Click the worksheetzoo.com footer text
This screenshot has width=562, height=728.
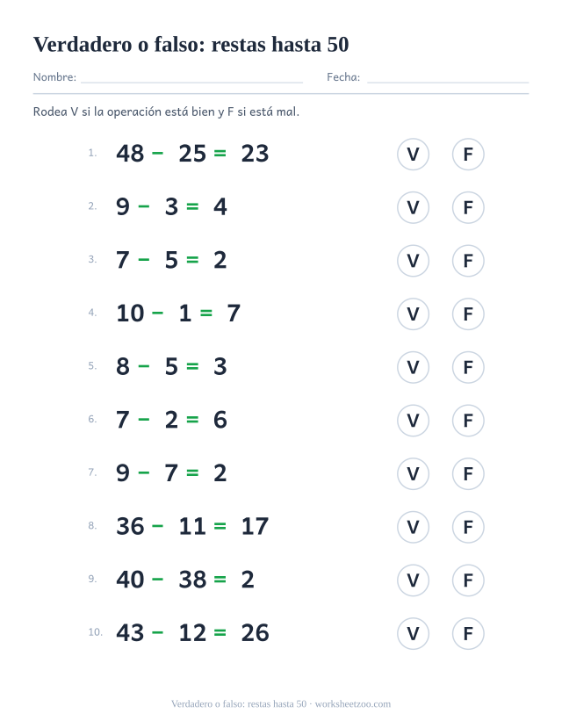tap(353, 704)
